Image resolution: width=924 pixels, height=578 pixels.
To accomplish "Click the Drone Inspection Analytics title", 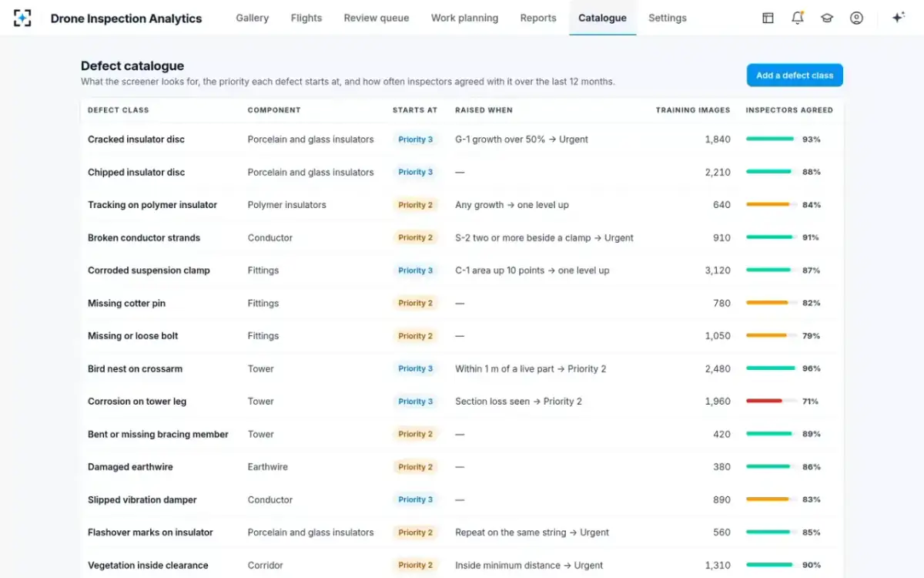I will coord(126,18).
